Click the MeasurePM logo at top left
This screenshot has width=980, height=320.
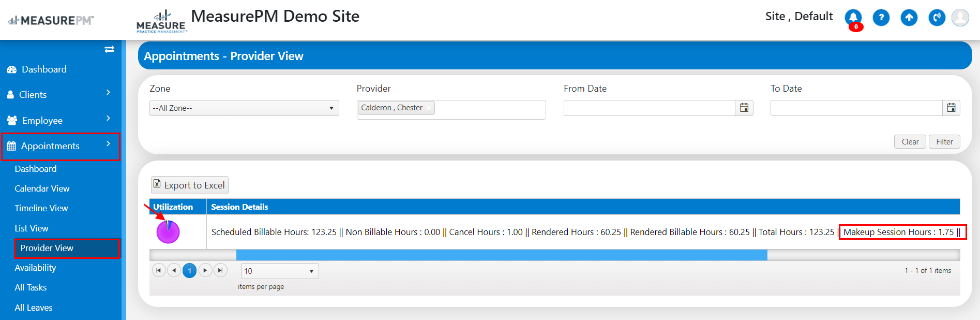pyautogui.click(x=51, y=21)
